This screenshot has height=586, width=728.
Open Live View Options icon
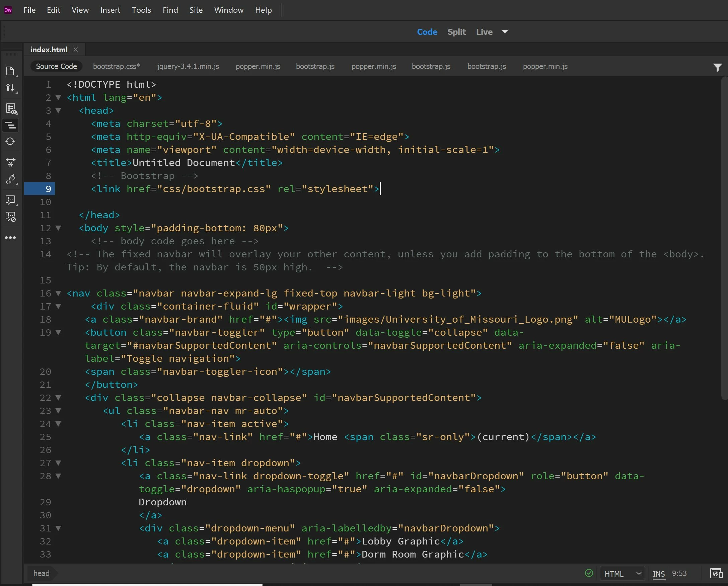(x=11, y=109)
